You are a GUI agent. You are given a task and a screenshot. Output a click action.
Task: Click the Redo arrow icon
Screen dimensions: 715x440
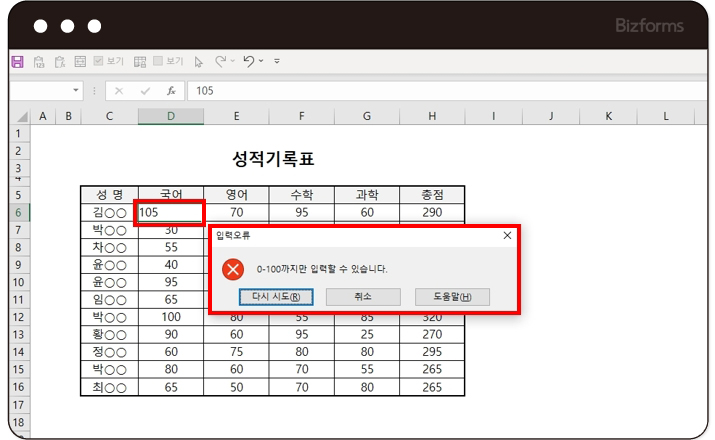221,61
